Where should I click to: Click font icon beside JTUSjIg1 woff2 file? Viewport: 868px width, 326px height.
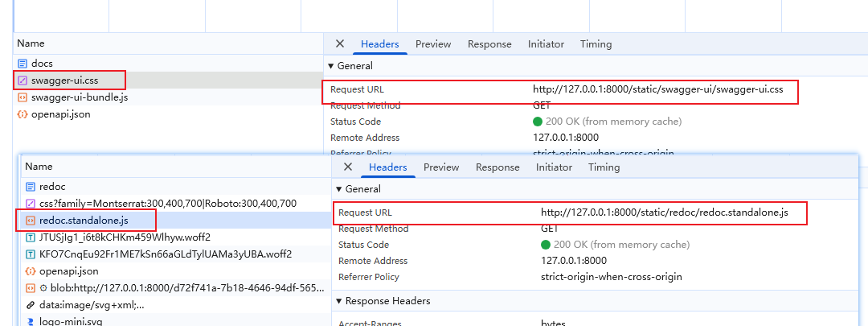coord(31,237)
